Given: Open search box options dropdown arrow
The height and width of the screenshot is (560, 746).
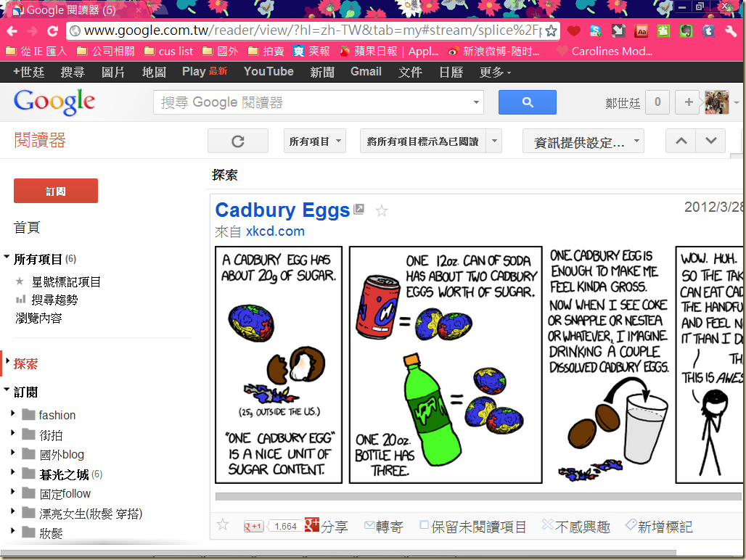Looking at the screenshot, I should 476,102.
